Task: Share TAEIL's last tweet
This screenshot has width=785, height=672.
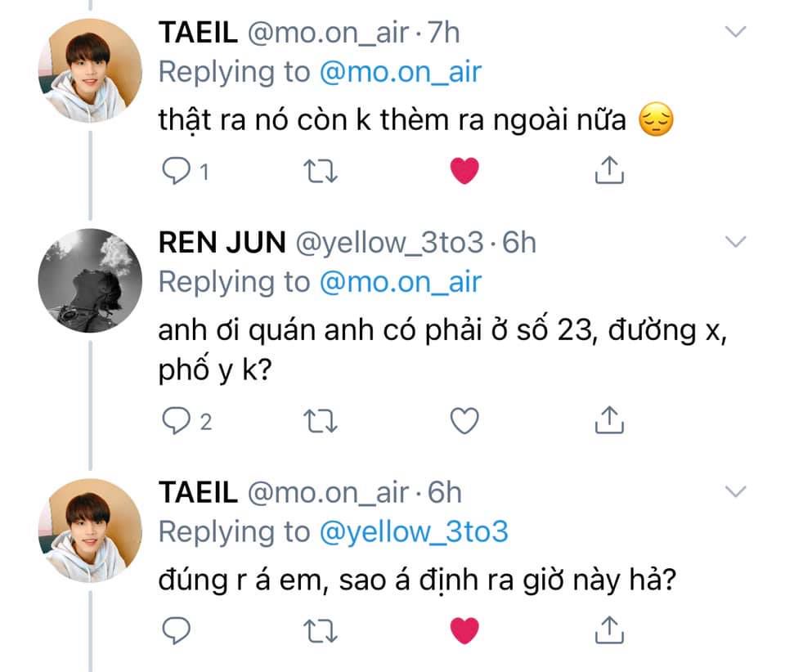Action: tap(608, 629)
